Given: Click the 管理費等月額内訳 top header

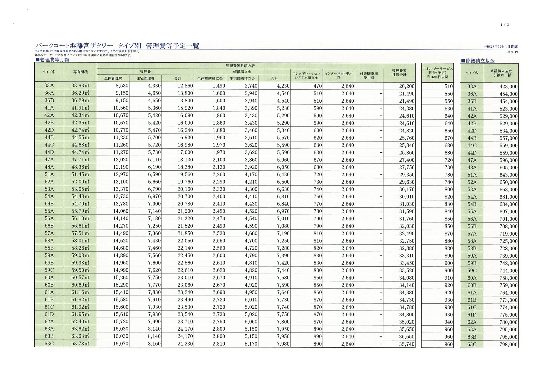Looking at the screenshot, I should (x=240, y=66).
